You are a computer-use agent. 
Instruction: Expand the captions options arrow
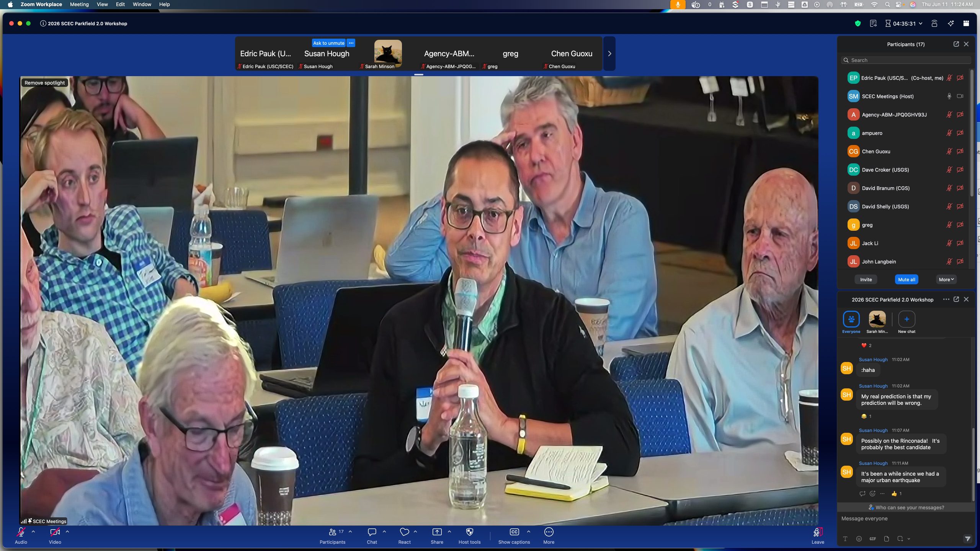pyautogui.click(x=529, y=531)
